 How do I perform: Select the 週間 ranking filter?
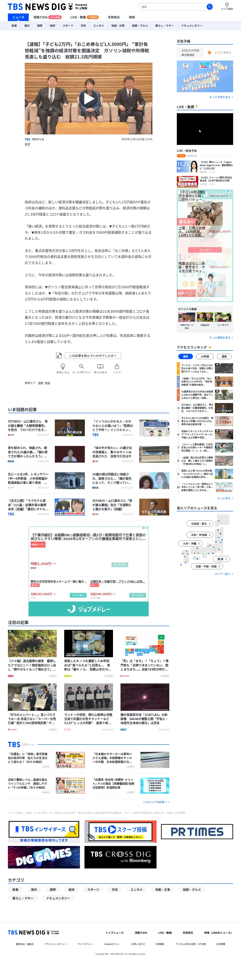point(224,357)
